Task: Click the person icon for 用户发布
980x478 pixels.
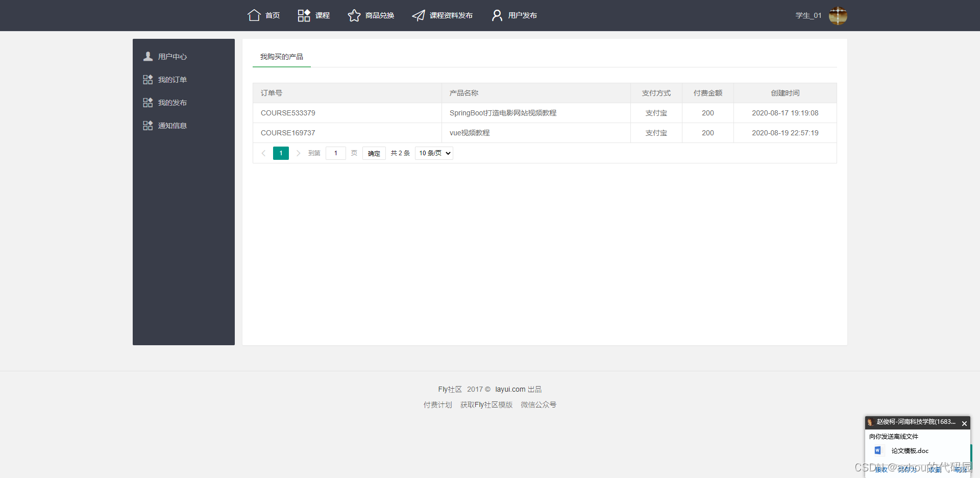Action: tap(497, 15)
